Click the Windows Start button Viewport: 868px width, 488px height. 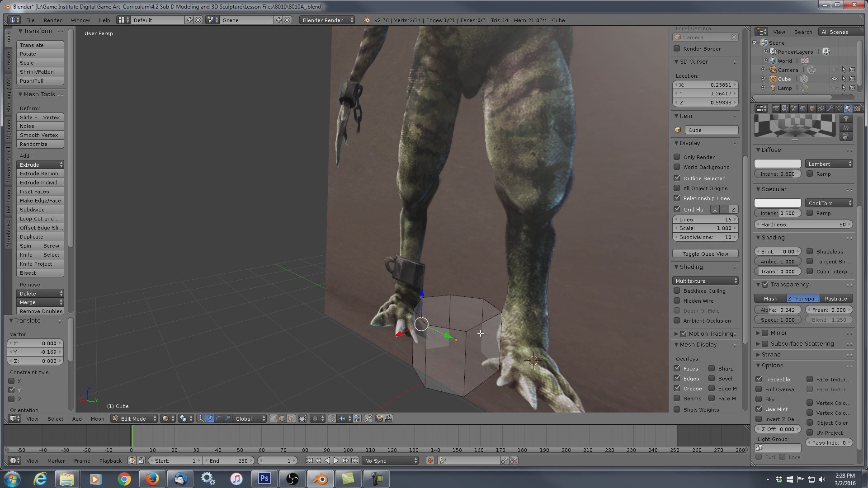tap(12, 479)
